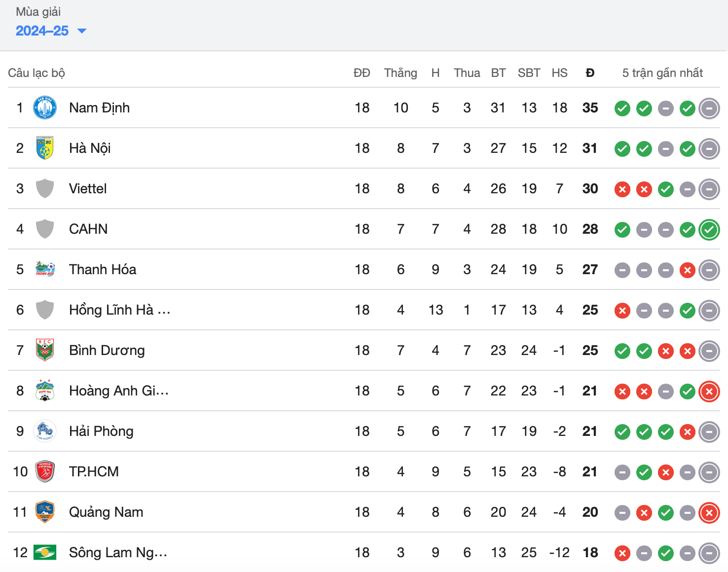The width and height of the screenshot is (728, 572).
Task: Open the CAHN team name link
Action: [88, 229]
